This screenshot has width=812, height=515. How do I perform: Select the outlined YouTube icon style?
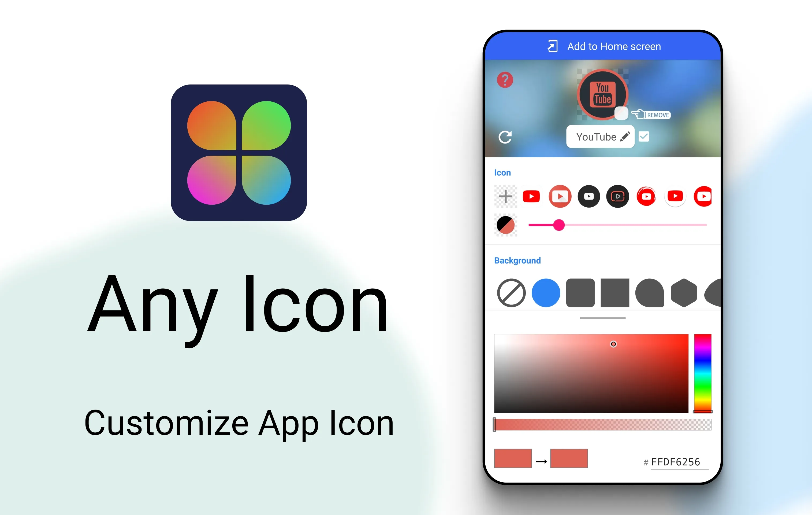617,196
